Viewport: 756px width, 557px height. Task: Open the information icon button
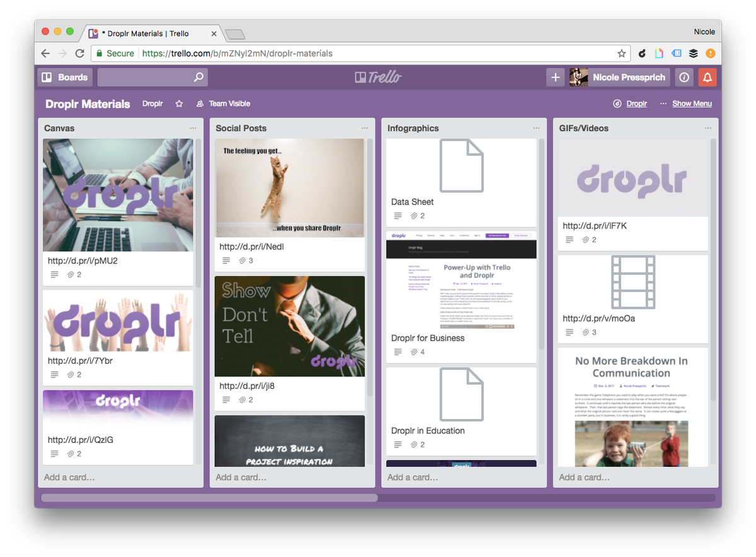pos(684,78)
